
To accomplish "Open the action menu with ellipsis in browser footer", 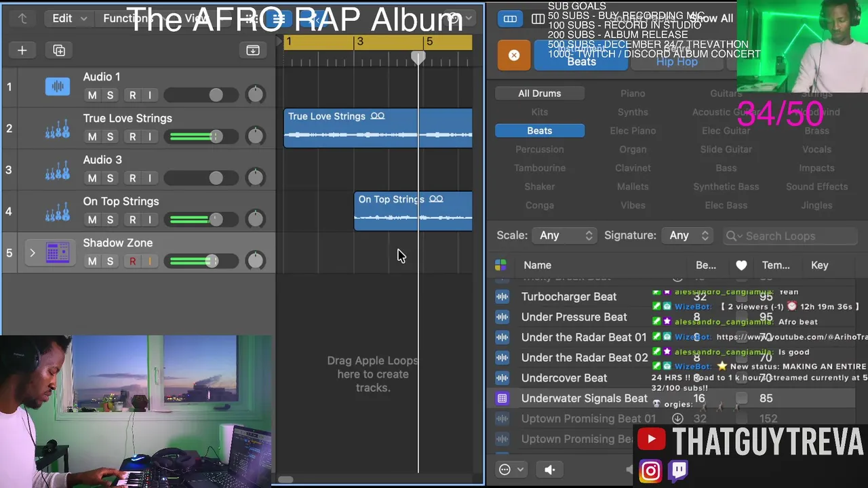I will pyautogui.click(x=511, y=469).
